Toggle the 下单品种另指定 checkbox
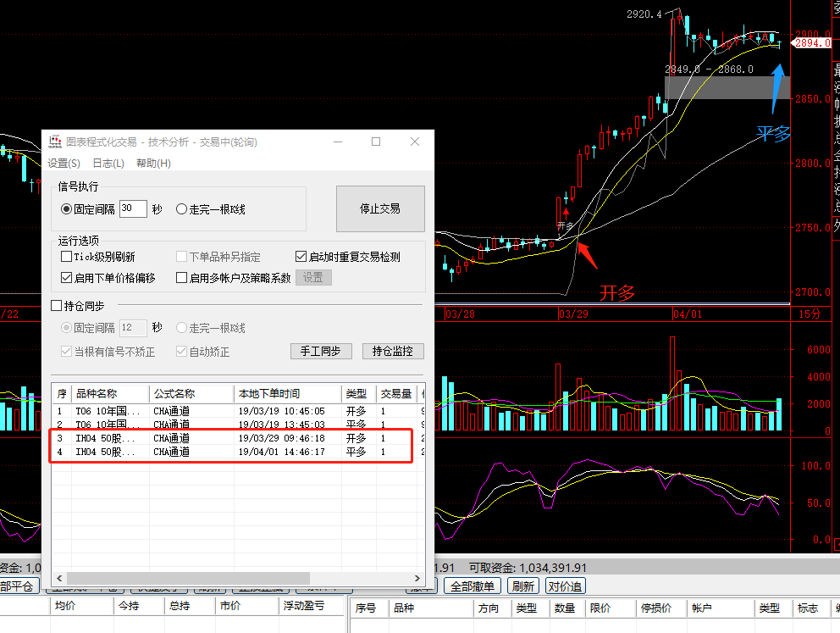 [x=218, y=257]
